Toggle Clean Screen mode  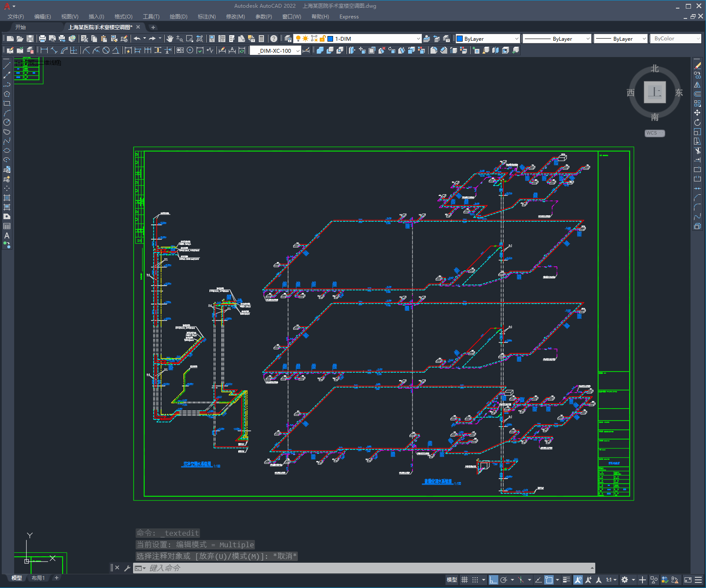coord(688,580)
